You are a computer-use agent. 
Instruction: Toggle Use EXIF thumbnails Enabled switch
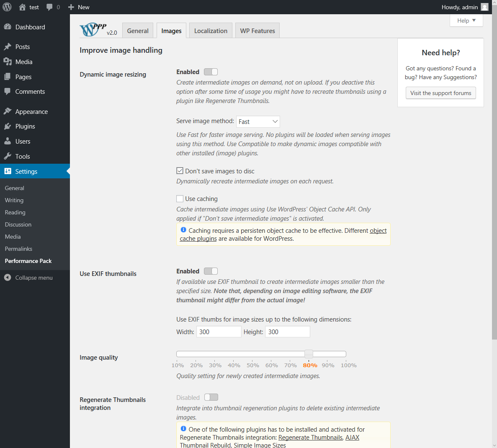pos(211,271)
